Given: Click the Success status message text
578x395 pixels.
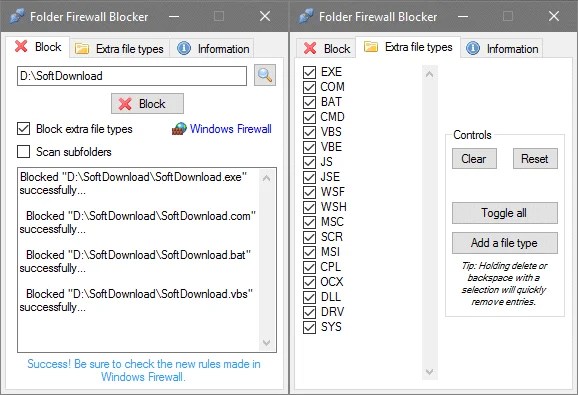Looking at the screenshot, I should click(x=144, y=370).
